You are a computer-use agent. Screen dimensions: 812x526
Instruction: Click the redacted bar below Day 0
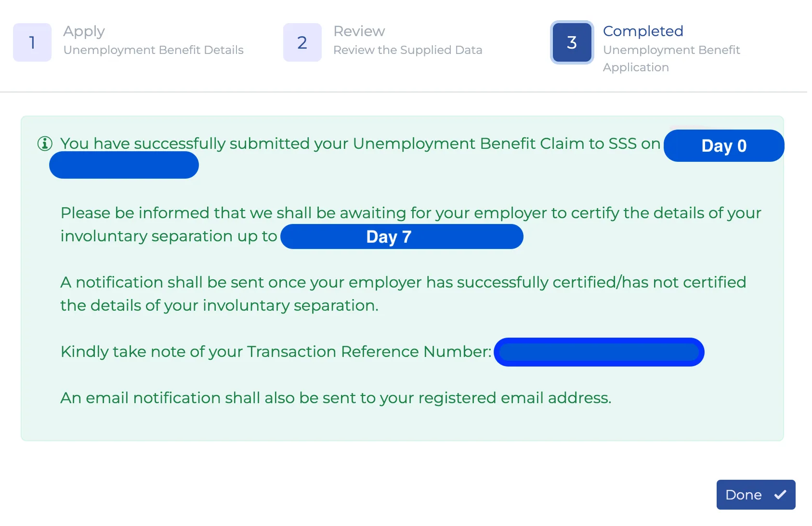124,165
